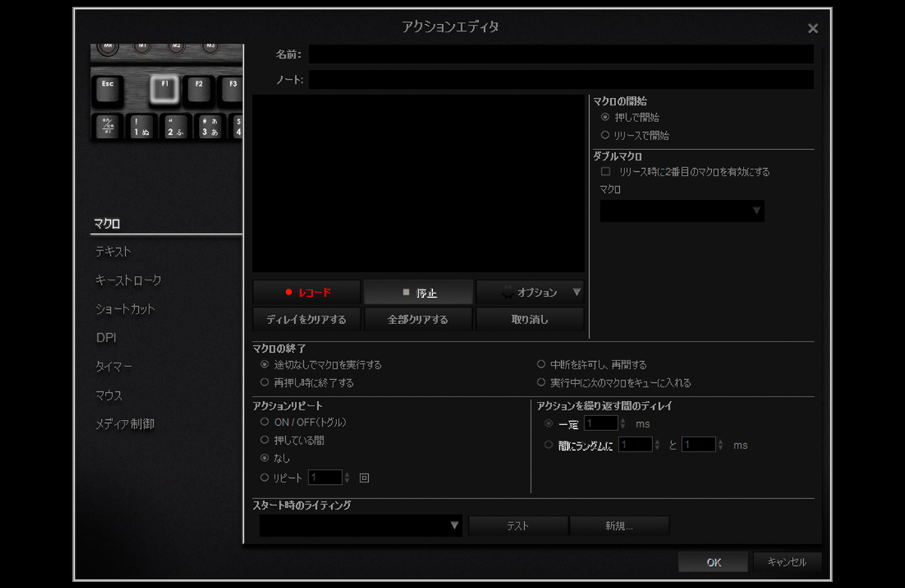Switch to the マウス action type

tap(109, 395)
